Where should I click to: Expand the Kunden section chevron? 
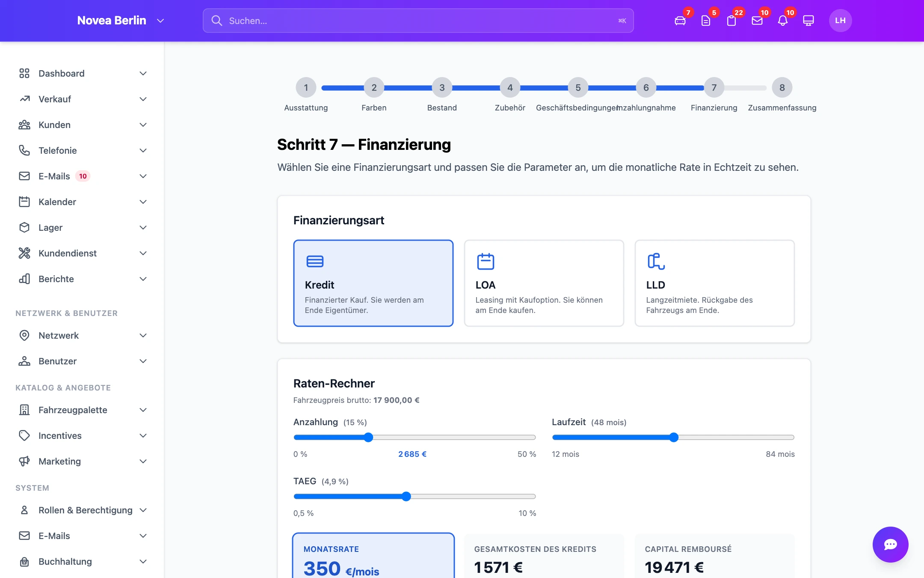[143, 125]
